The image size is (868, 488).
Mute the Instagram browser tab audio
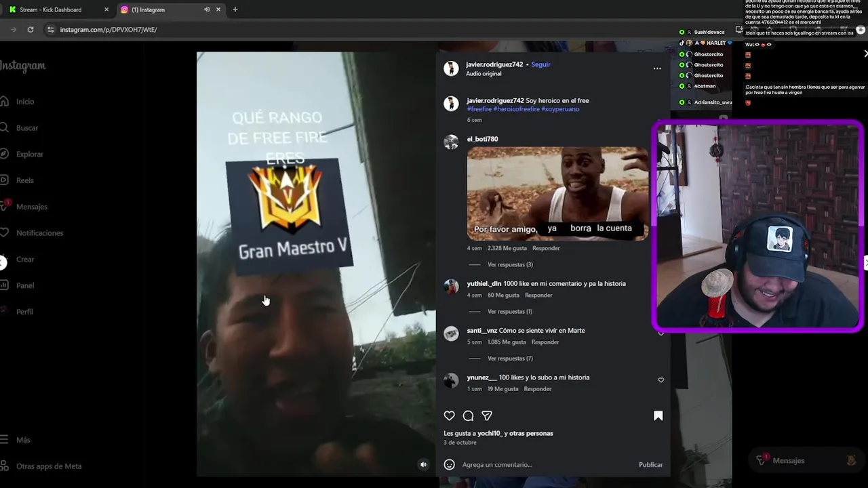point(207,9)
